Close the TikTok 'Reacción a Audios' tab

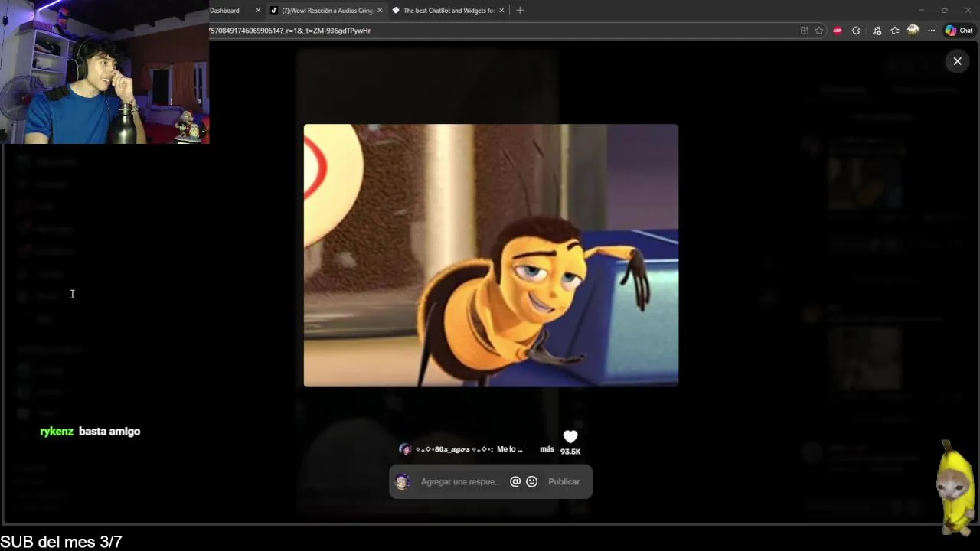(380, 11)
